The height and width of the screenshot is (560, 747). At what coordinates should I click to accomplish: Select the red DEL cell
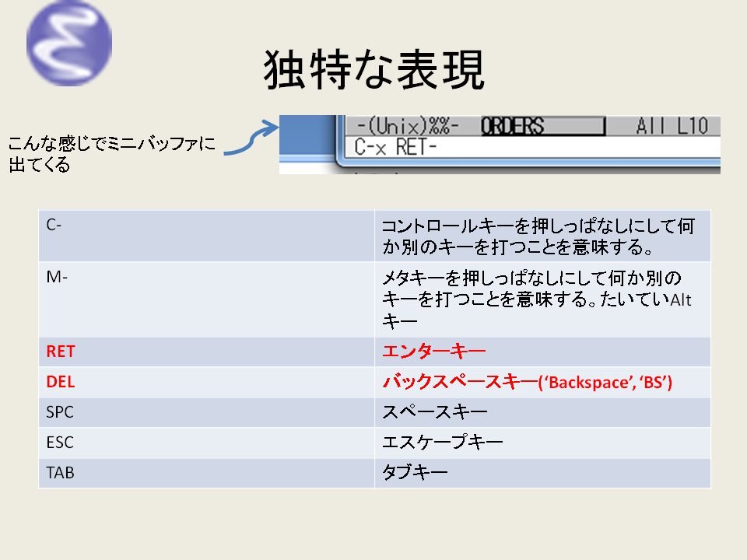click(206, 383)
